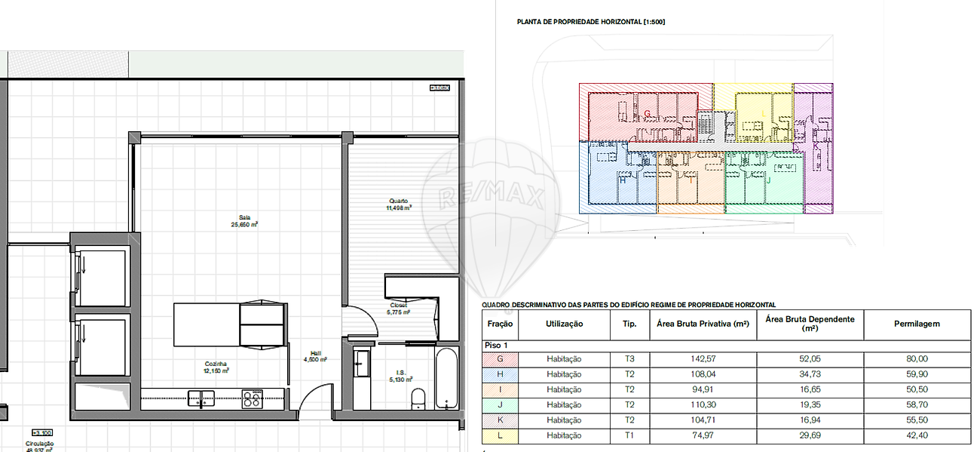Click the kitchen sink symbol
980x452 pixels.
click(x=200, y=398)
